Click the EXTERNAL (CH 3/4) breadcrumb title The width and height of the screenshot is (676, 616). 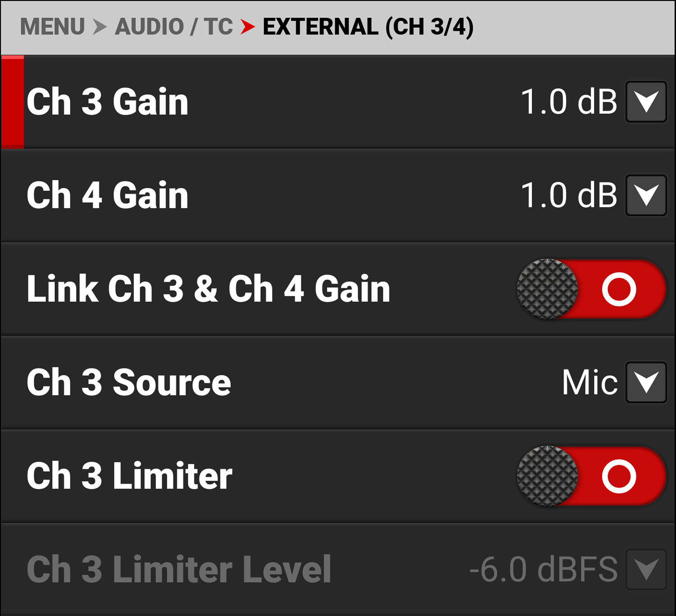tap(368, 27)
